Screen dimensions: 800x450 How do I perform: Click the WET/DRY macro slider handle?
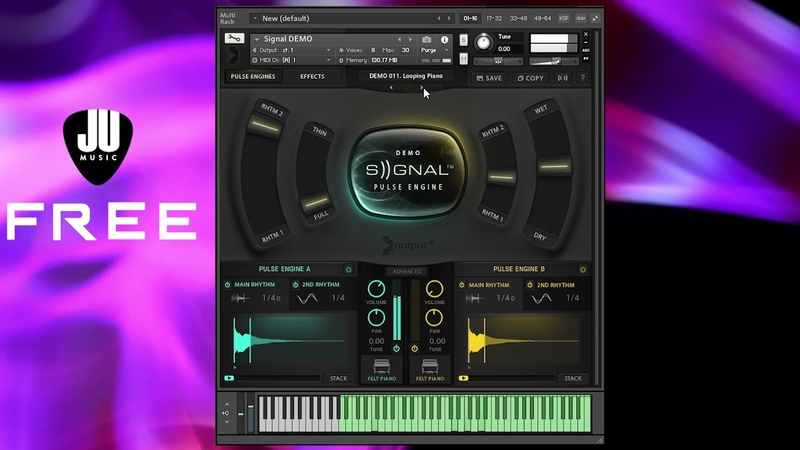(554, 166)
